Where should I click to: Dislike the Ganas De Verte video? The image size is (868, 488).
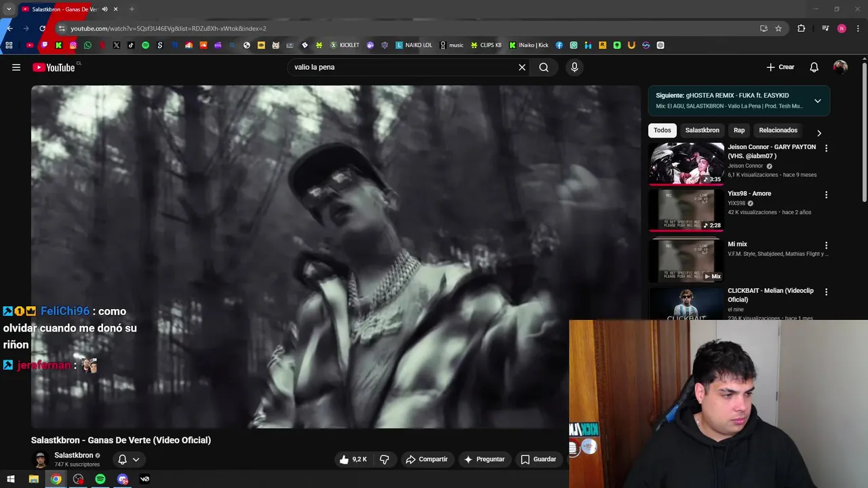(384, 459)
